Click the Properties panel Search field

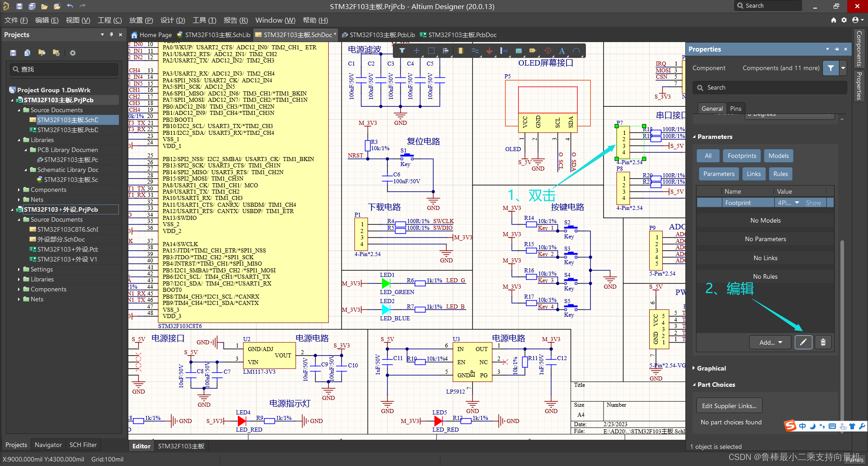pyautogui.click(x=769, y=88)
